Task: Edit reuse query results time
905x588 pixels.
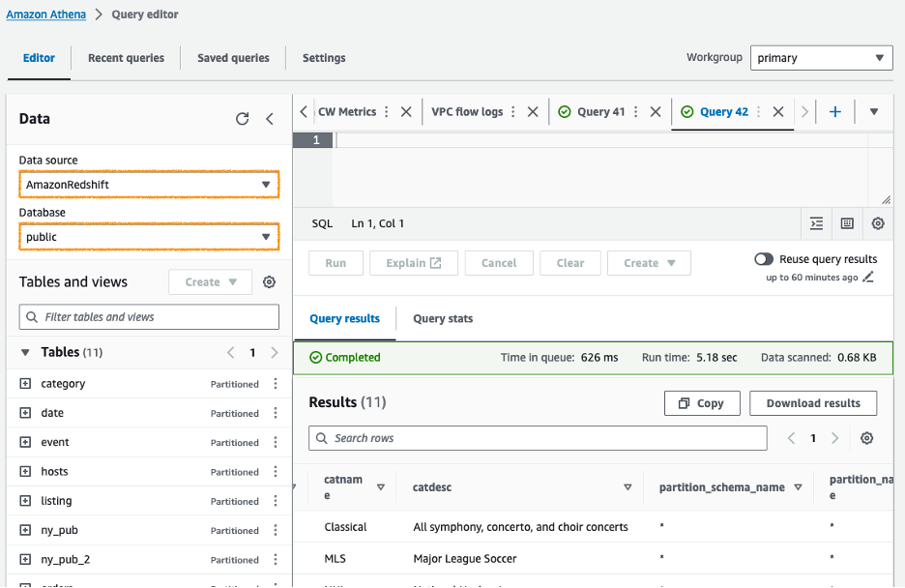Action: point(867,278)
